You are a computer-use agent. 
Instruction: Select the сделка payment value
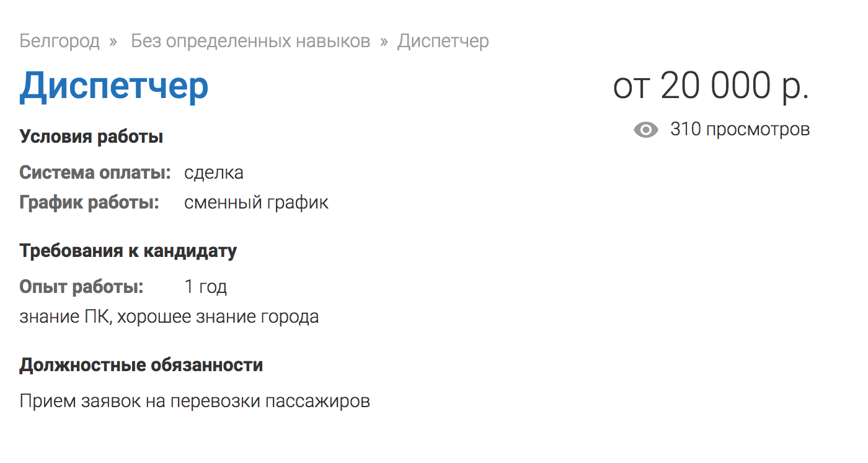tap(214, 173)
